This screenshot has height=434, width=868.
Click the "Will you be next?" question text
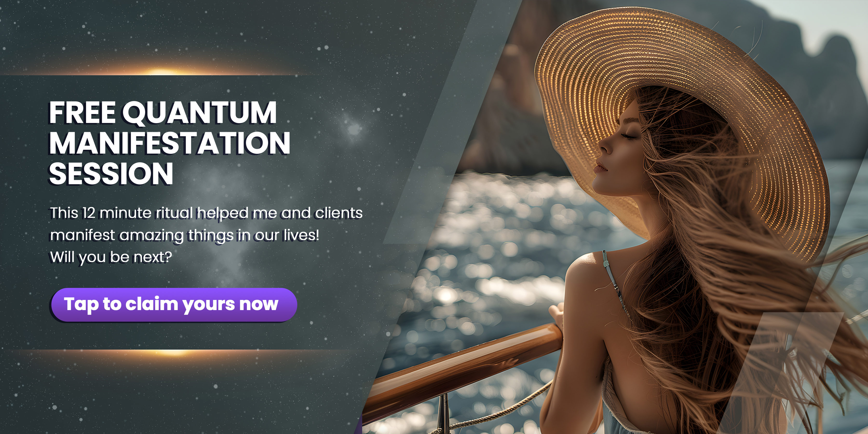pos(111,258)
